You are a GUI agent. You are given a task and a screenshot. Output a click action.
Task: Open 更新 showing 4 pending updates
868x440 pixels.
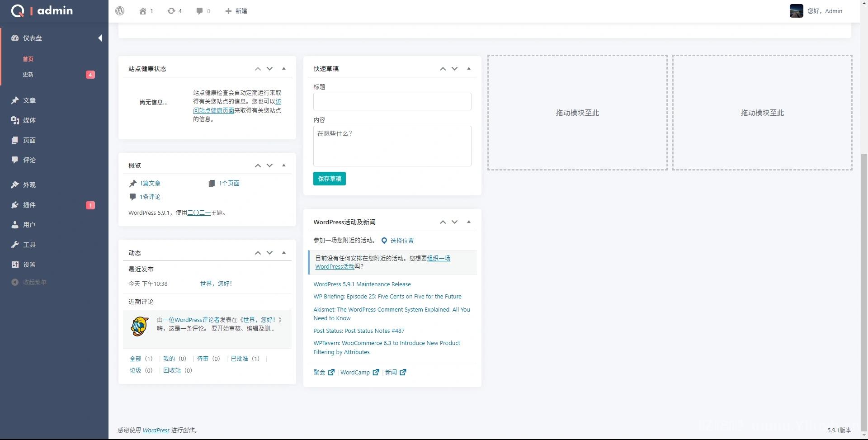28,74
